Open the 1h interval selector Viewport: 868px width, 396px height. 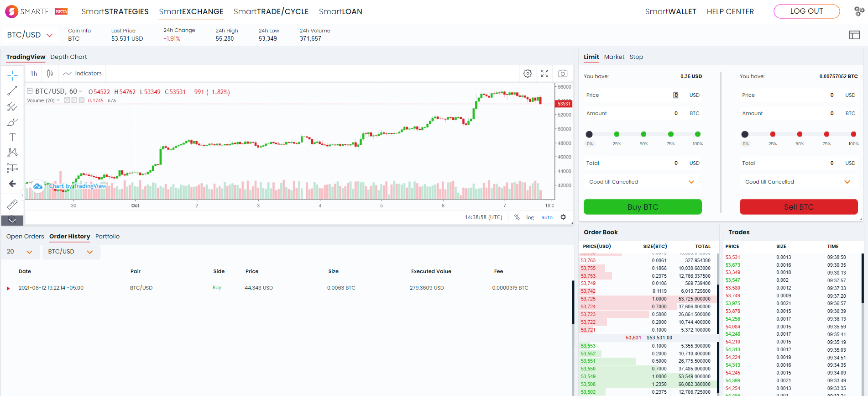[x=34, y=73]
